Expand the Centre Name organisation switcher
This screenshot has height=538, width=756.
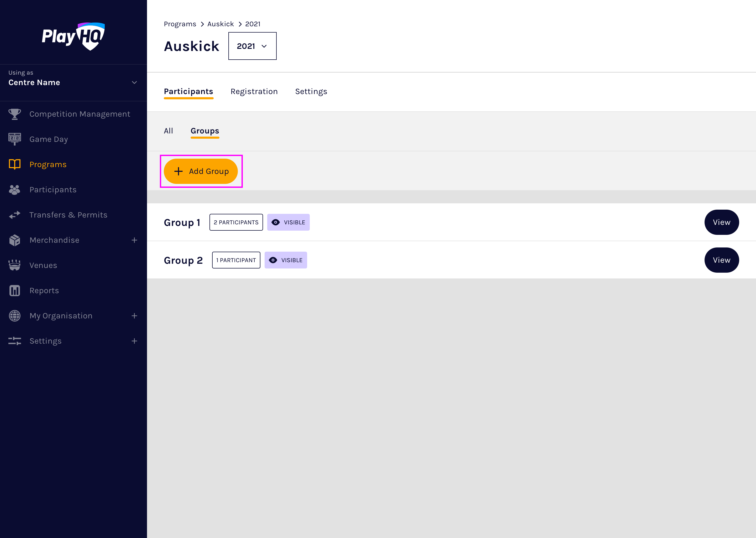pyautogui.click(x=134, y=82)
